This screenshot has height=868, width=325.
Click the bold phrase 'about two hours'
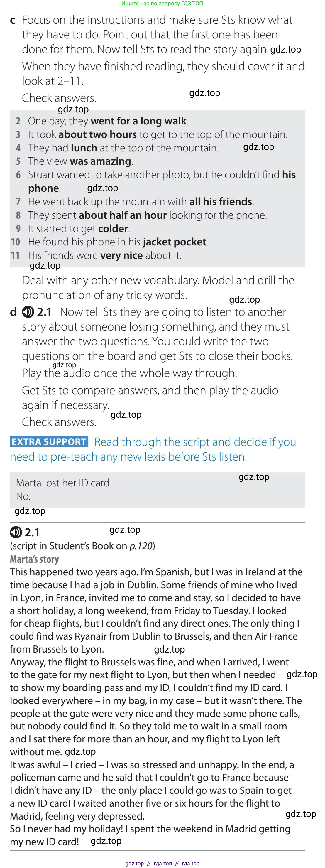(x=97, y=134)
